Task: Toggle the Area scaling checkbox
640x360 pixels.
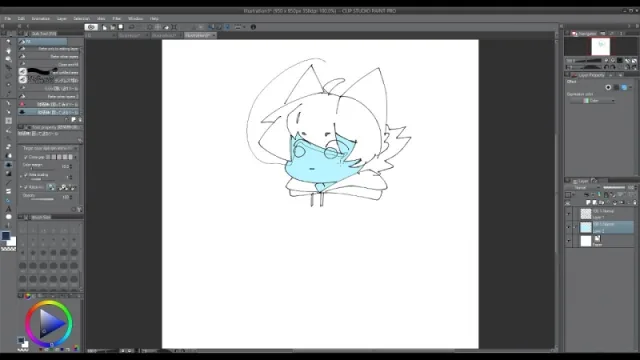Action: point(26,175)
